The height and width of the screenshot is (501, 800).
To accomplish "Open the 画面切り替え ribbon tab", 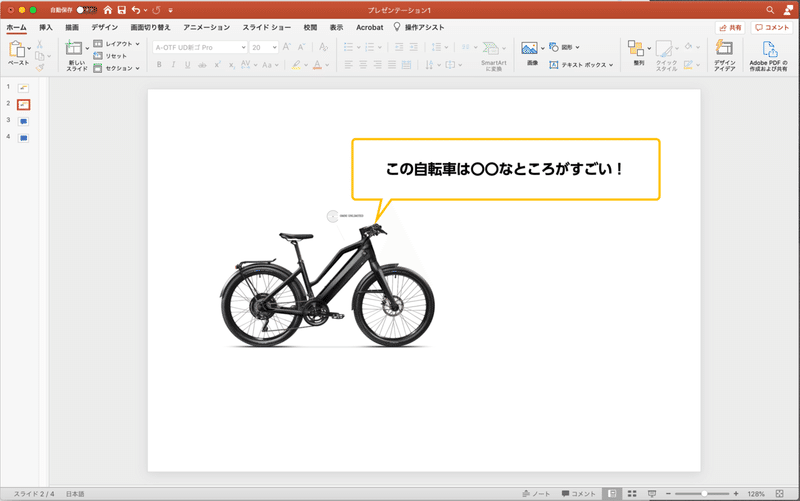I will click(x=151, y=28).
